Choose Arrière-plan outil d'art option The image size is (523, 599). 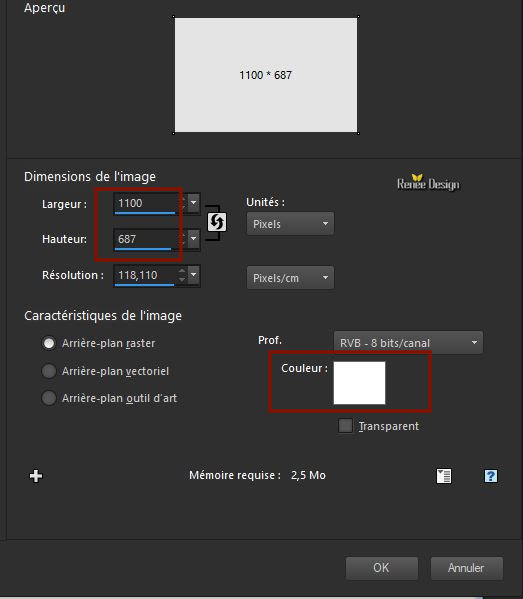pyautogui.click(x=49, y=398)
